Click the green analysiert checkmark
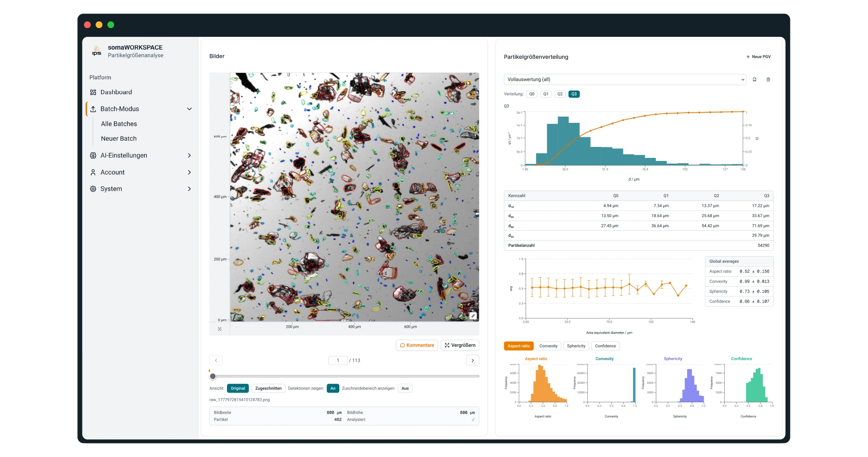The height and width of the screenshot is (457, 868). pyautogui.click(x=473, y=420)
